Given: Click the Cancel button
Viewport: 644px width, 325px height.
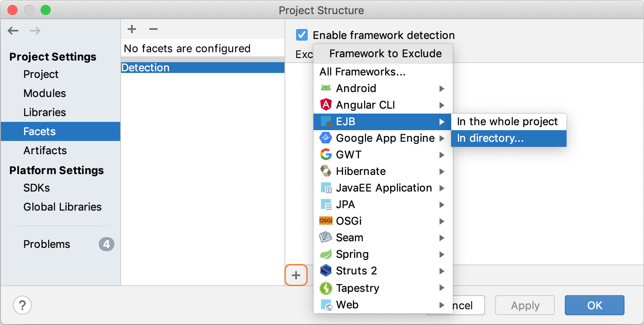Looking at the screenshot, I should point(469,306).
